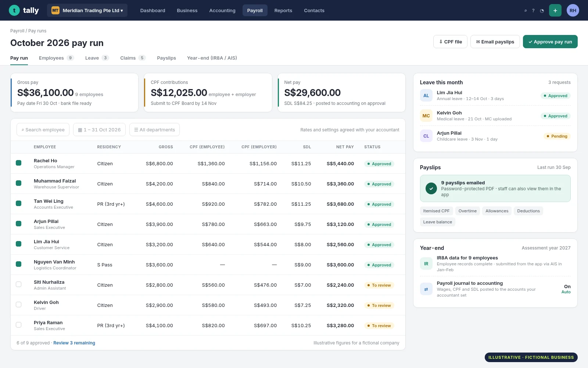588x368 pixels.
Task: Open the Claims tab
Action: (x=133, y=58)
